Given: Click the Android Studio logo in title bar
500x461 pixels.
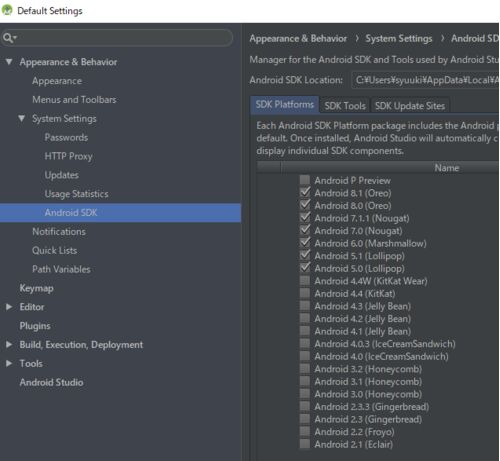Looking at the screenshot, I should pyautogui.click(x=7, y=10).
